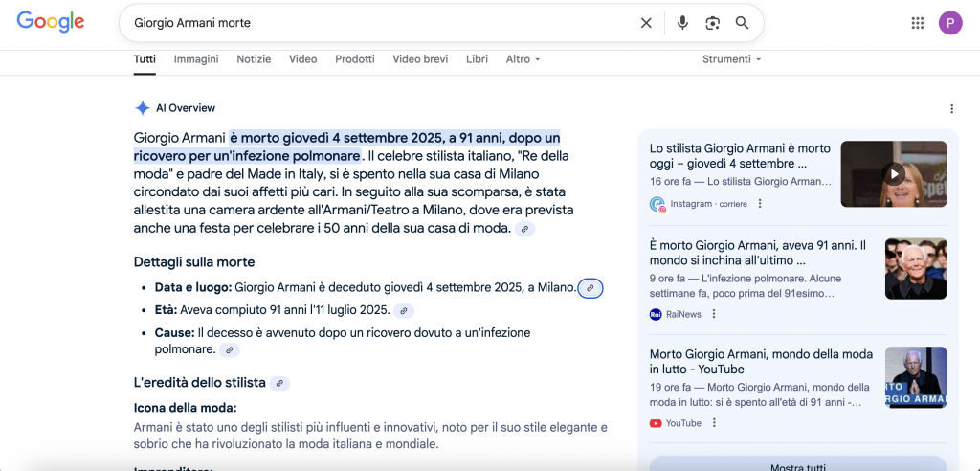Switch to the Video brevi tab
980x471 pixels.
coord(421,59)
